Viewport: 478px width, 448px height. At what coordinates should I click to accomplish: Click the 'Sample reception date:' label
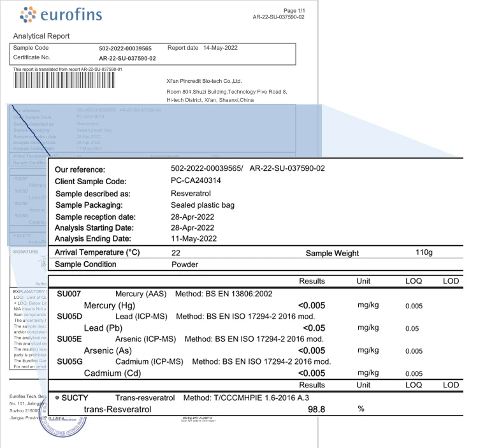point(96,217)
